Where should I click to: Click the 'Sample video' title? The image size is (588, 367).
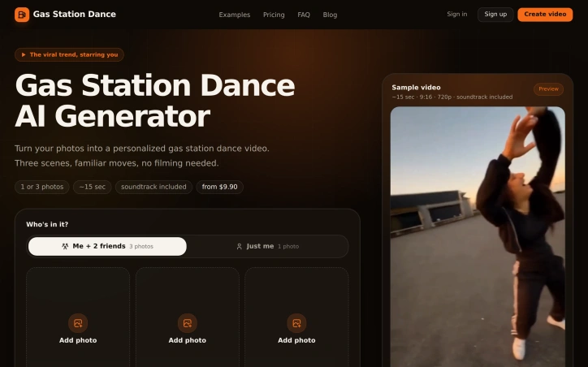417,88
